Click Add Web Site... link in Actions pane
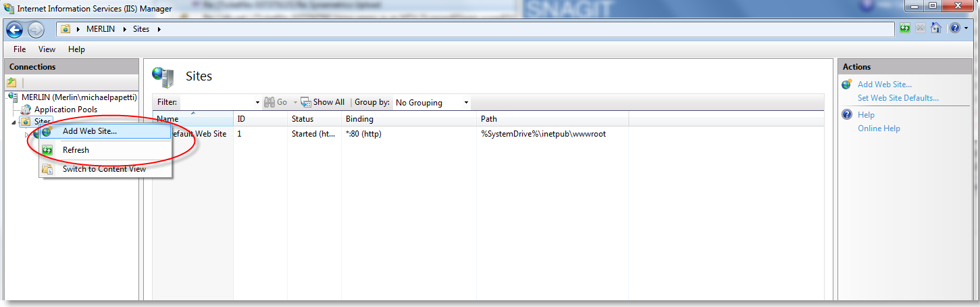 click(x=885, y=85)
